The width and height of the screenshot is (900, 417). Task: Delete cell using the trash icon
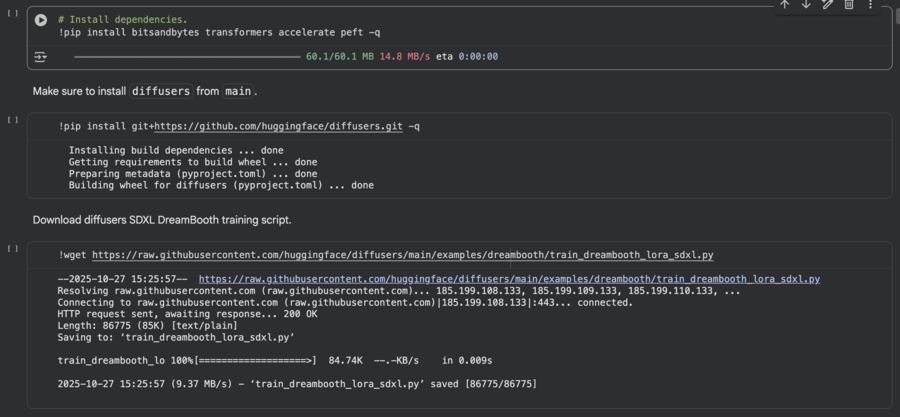tap(849, 5)
